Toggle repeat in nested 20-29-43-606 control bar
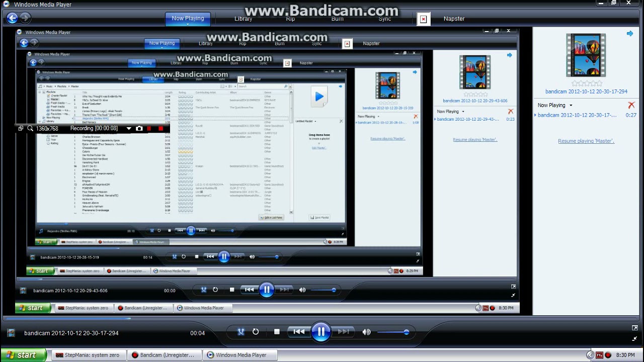 click(215, 290)
